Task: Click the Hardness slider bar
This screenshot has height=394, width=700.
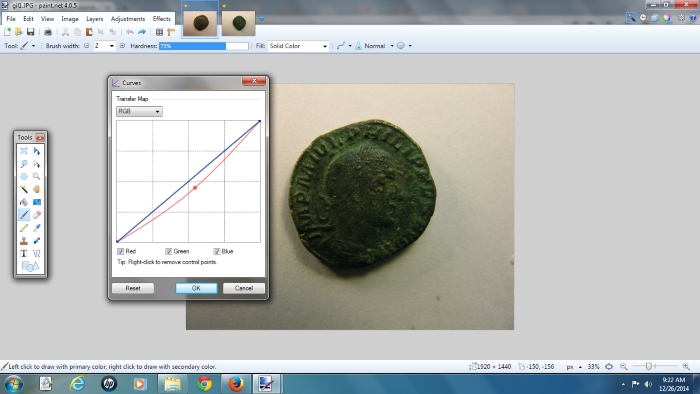Action: pos(204,46)
